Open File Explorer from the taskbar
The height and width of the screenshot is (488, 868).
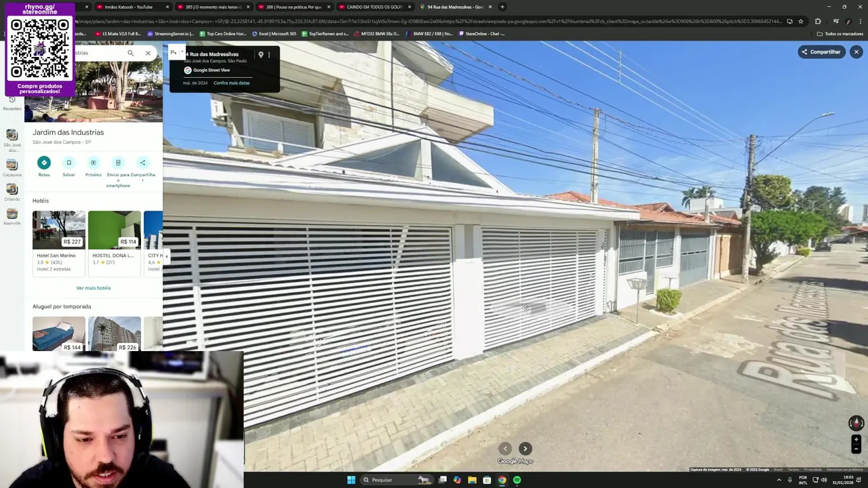pyautogui.click(x=472, y=480)
